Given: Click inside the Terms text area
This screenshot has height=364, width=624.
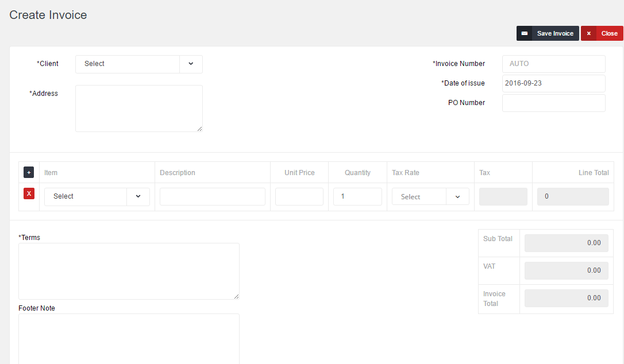Looking at the screenshot, I should pos(129,270).
